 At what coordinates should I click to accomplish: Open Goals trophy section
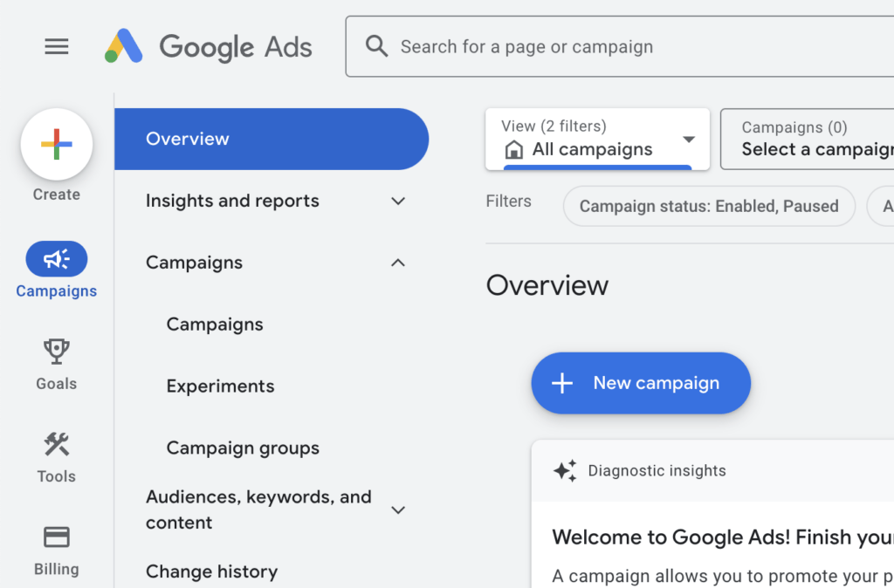click(x=57, y=365)
